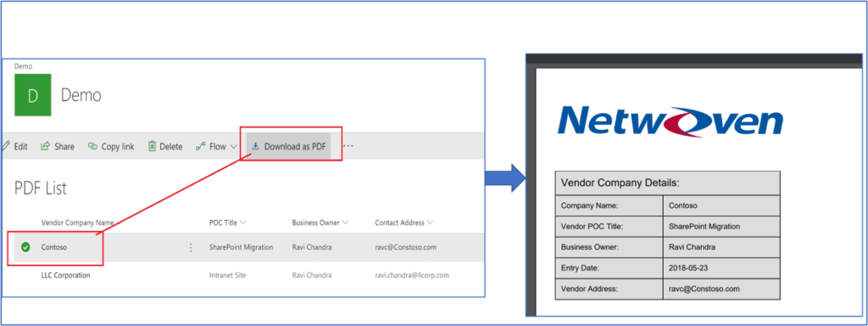This screenshot has width=868, height=326.
Task: Open the Contoso list item
Action: tap(53, 247)
